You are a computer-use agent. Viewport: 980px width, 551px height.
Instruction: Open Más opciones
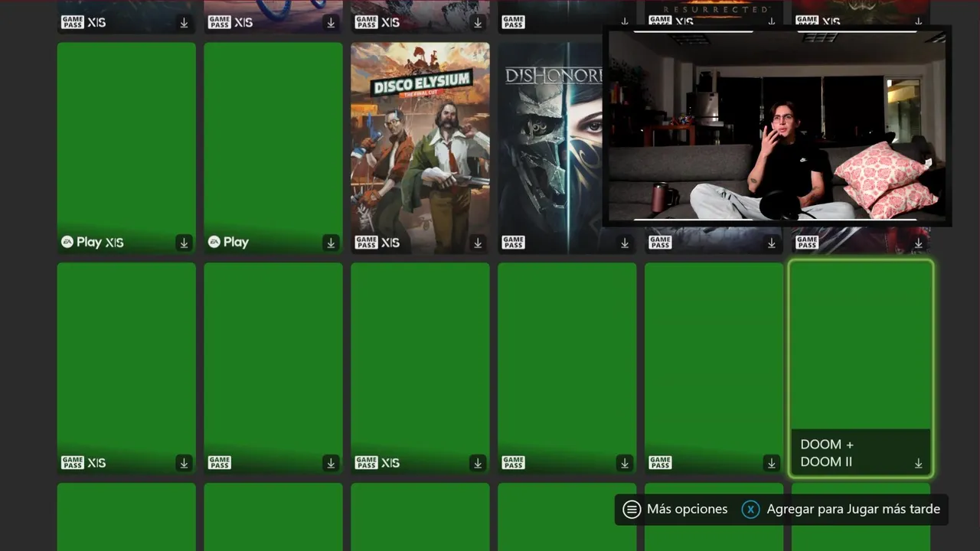pyautogui.click(x=675, y=509)
